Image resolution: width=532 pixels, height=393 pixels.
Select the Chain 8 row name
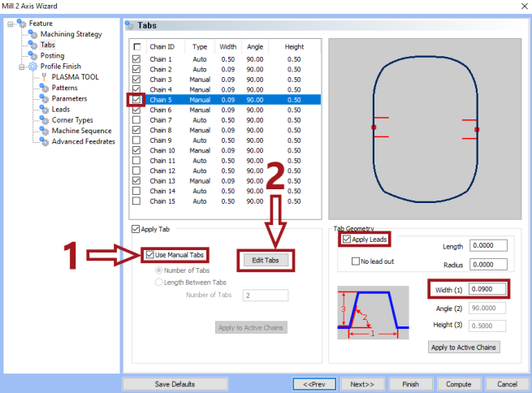161,130
